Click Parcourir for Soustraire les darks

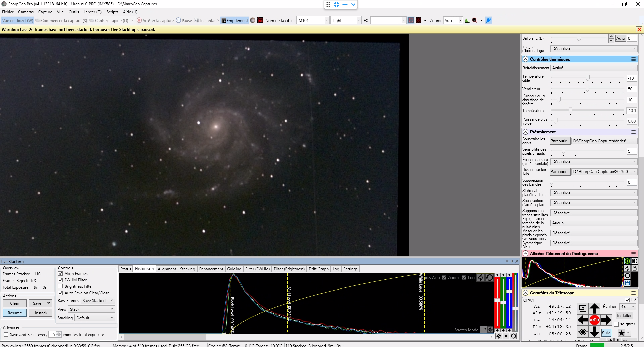coord(560,141)
